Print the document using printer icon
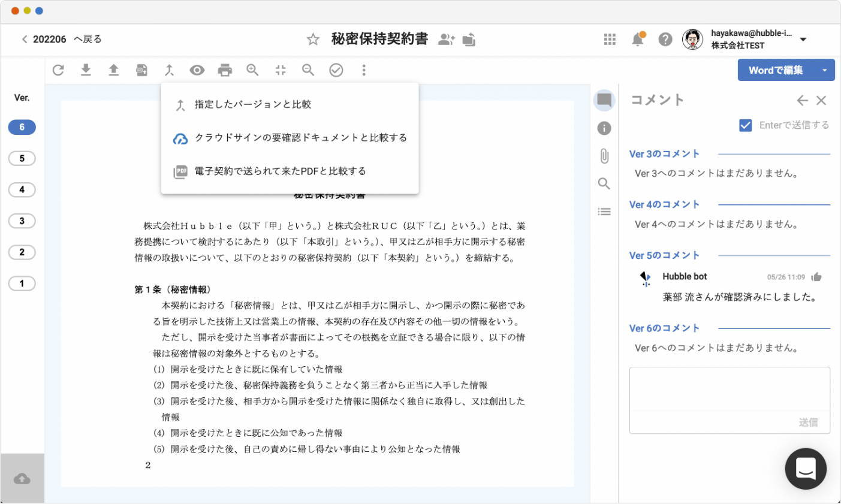 click(x=225, y=70)
